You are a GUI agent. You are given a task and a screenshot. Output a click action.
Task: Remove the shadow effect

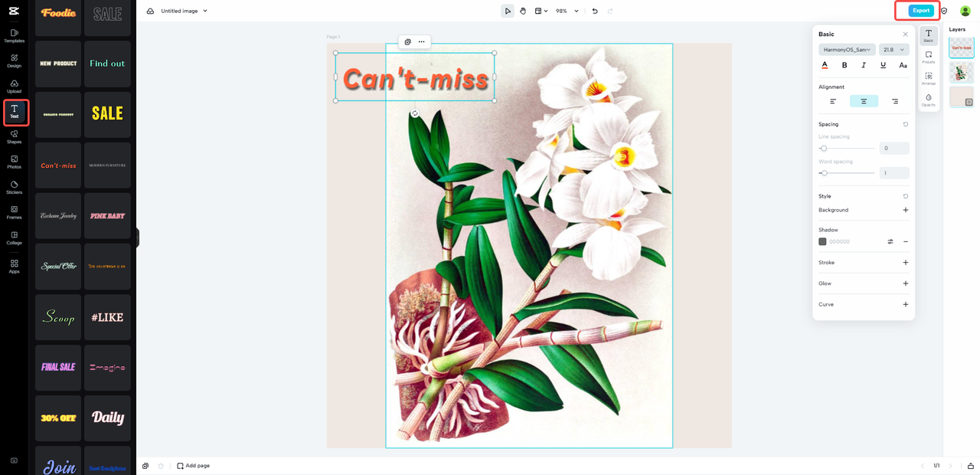pos(906,241)
